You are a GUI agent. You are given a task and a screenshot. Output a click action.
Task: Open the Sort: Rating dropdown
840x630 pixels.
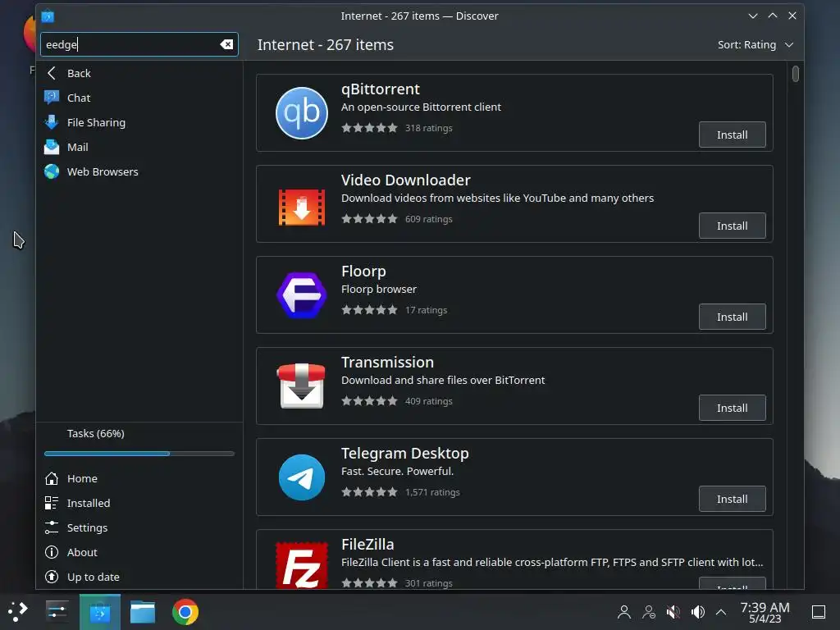pyautogui.click(x=756, y=45)
